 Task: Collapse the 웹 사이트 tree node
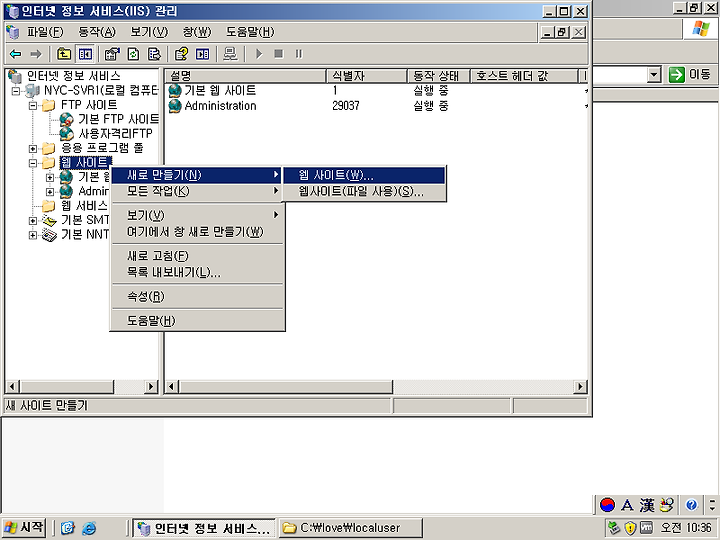click(x=33, y=163)
